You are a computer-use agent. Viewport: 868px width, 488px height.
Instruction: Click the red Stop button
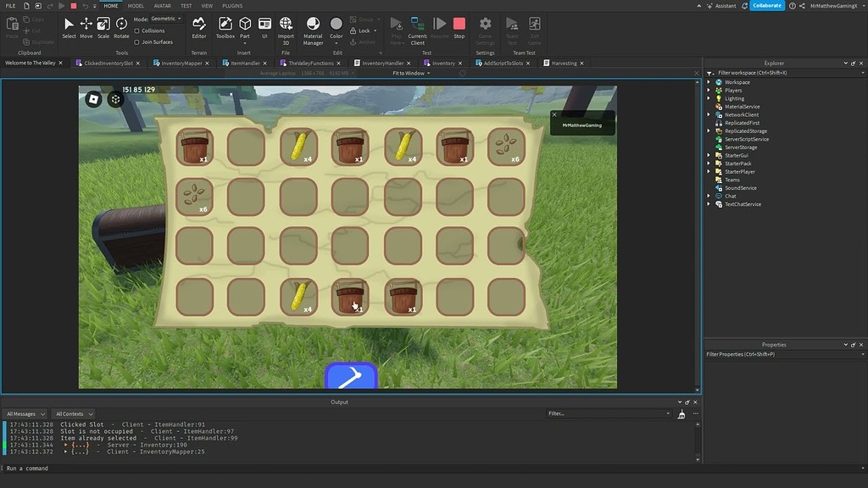(459, 25)
